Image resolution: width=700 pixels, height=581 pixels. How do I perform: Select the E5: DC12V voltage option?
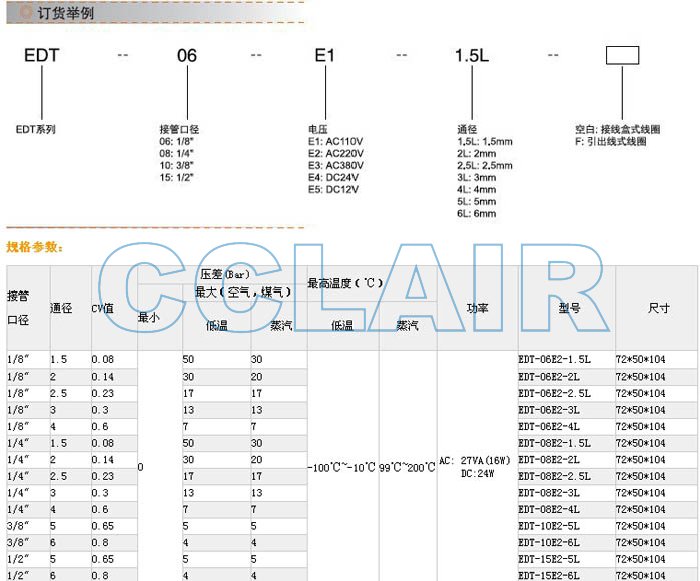coord(334,189)
